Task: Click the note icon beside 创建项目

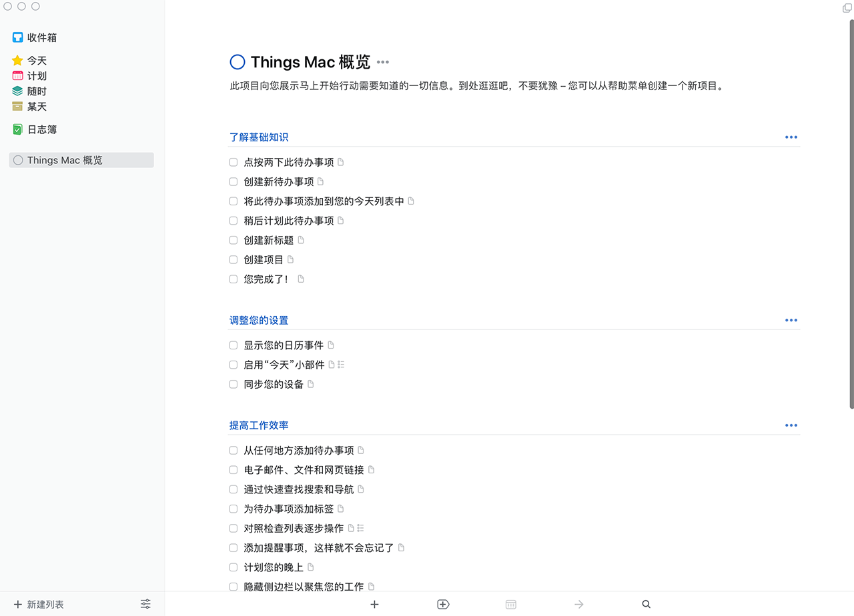Action: 291,259
